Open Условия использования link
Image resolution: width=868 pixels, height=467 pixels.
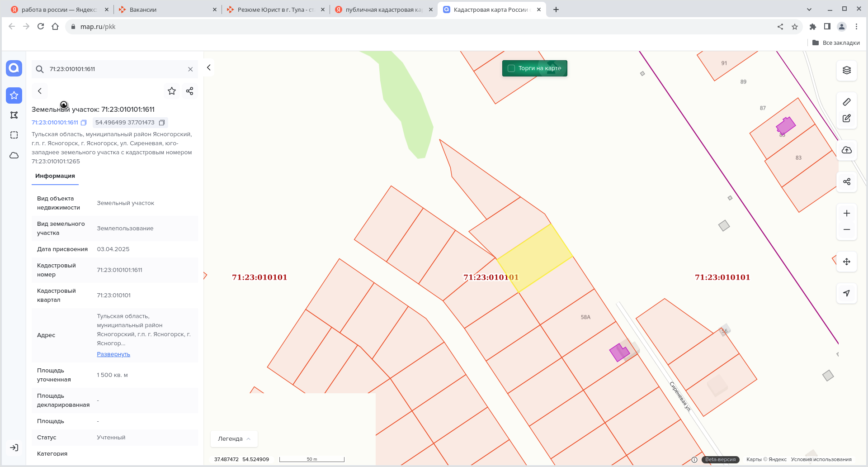click(x=821, y=459)
